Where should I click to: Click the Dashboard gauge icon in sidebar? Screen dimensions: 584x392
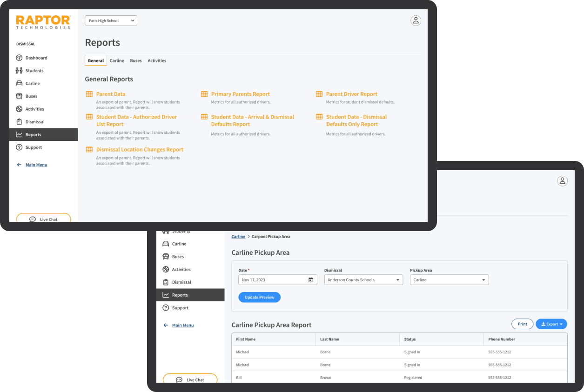[19, 58]
